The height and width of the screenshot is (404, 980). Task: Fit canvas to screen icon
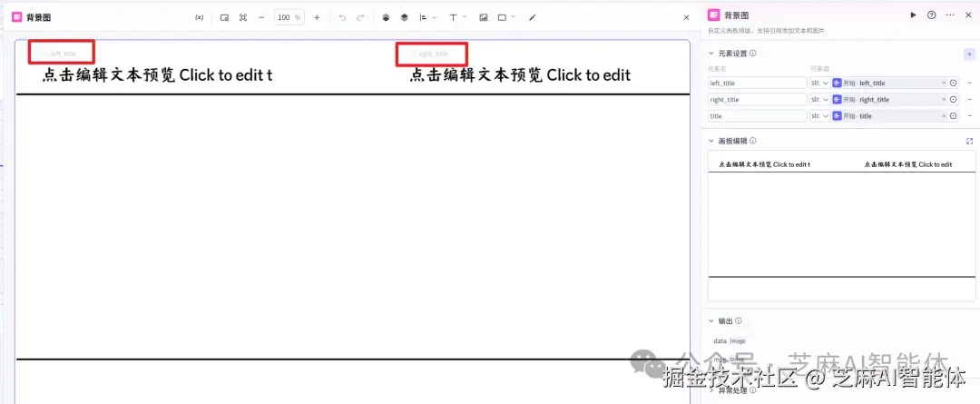coord(243,17)
